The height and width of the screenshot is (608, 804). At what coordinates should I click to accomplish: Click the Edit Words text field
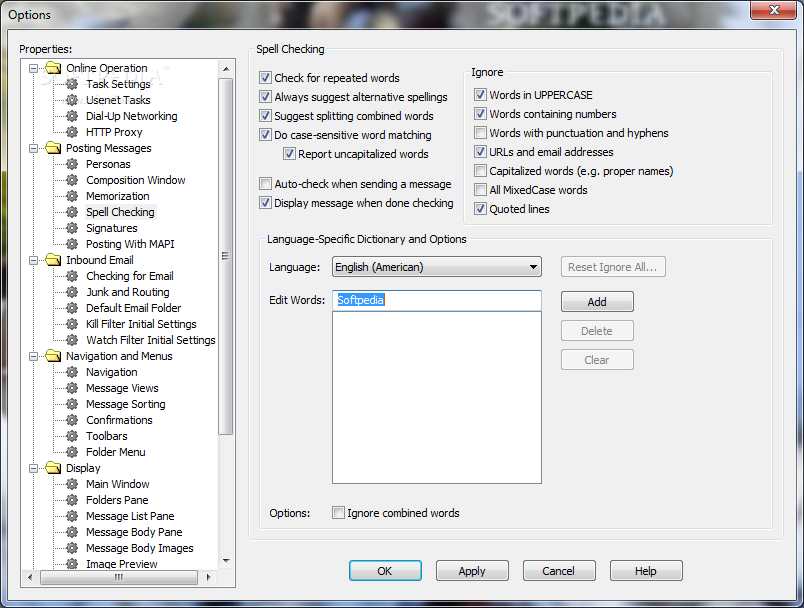(x=437, y=300)
